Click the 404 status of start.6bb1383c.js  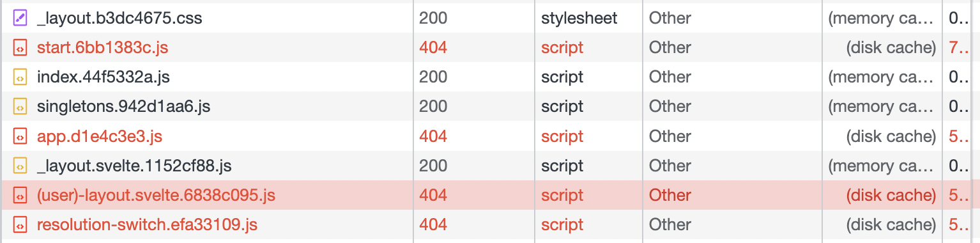(x=433, y=48)
